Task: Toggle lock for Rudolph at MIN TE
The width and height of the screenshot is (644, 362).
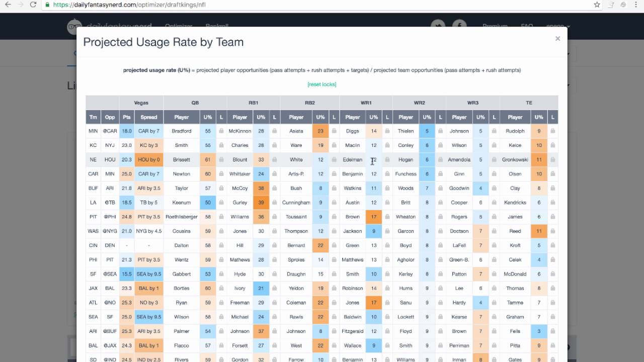Action: 552,131
